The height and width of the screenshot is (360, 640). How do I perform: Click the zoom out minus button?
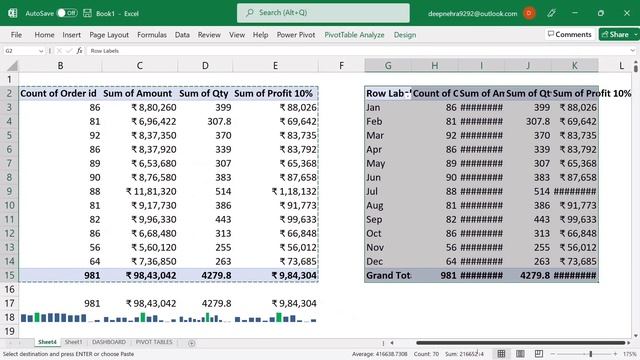point(553,354)
